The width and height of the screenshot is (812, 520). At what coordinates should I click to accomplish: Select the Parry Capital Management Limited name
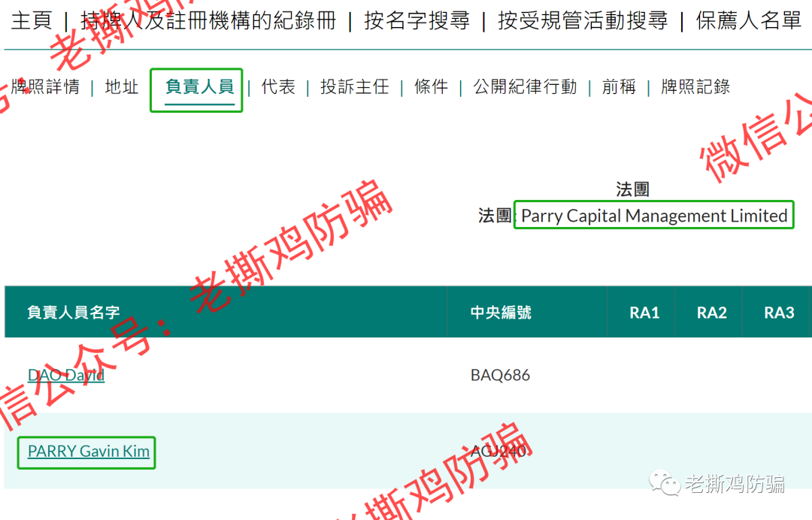654,215
